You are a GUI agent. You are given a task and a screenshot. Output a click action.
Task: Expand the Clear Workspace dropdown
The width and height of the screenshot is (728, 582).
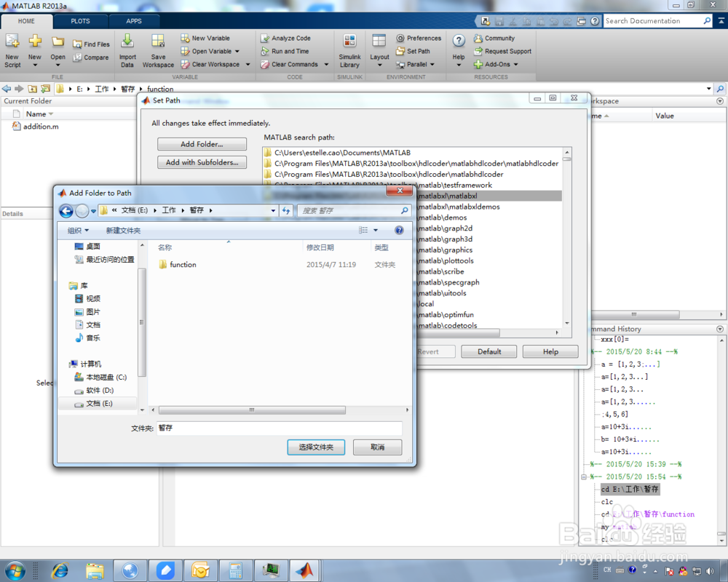[248, 65]
